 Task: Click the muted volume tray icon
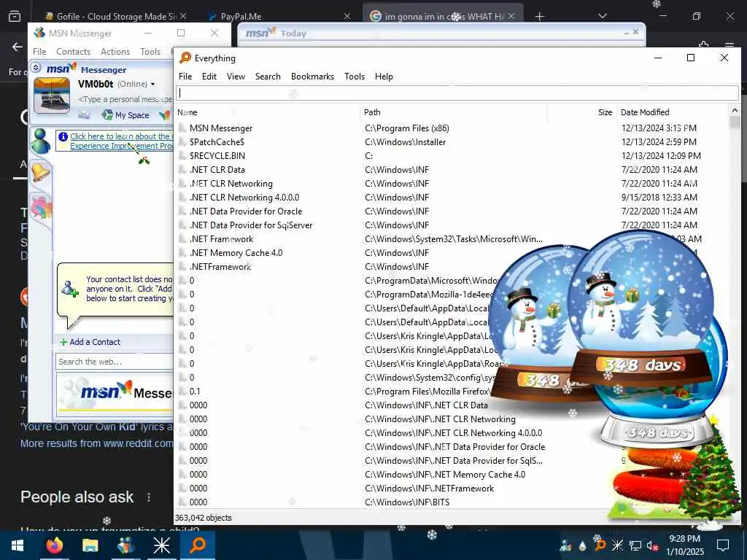pos(653,545)
